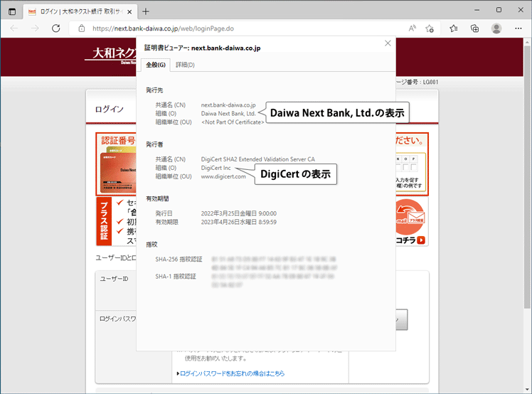Minimize the browser window
This screenshot has width=532, height=394.
[x=477, y=10]
